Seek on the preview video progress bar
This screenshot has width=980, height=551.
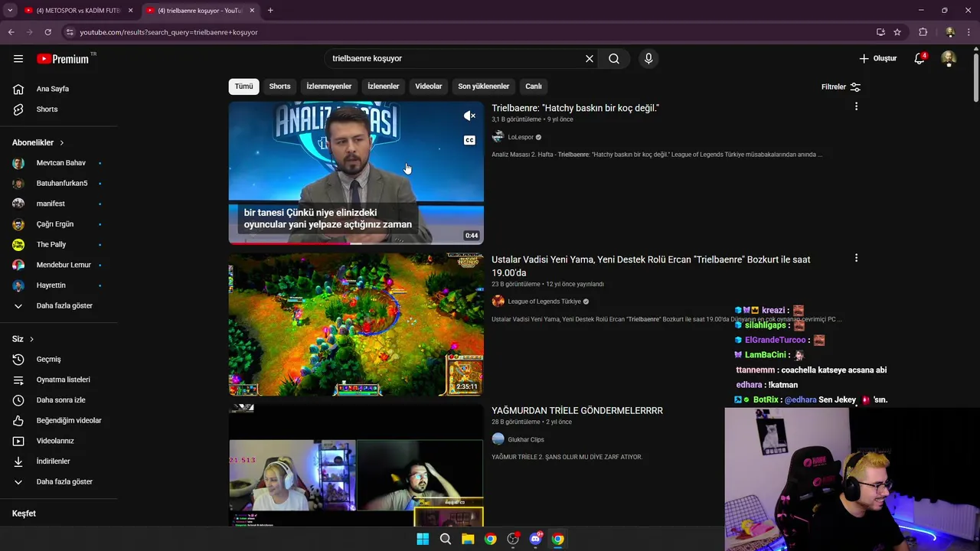(x=356, y=243)
